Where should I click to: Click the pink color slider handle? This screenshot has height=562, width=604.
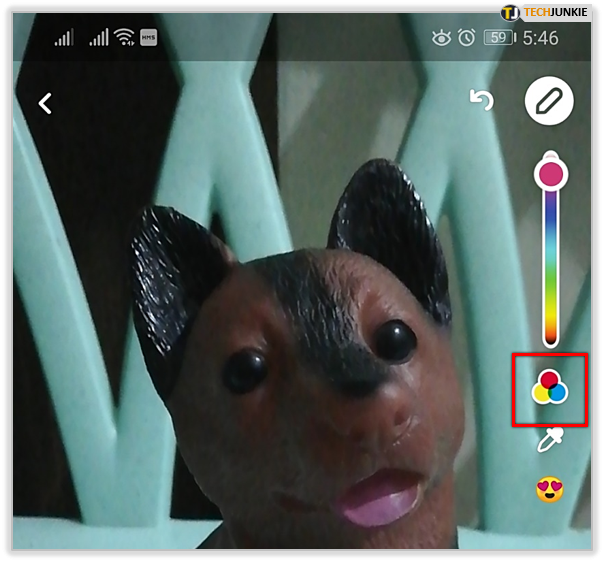(550, 174)
